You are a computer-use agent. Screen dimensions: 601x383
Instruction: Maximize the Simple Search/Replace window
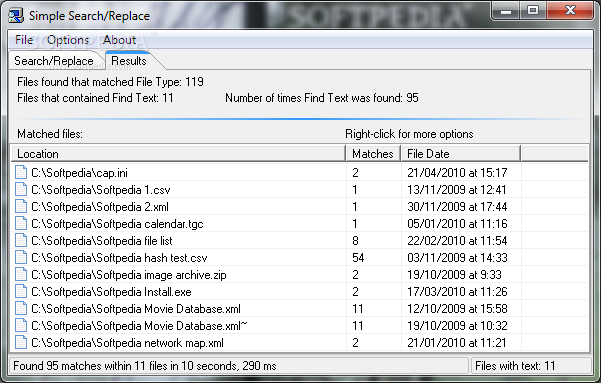pos(533,11)
